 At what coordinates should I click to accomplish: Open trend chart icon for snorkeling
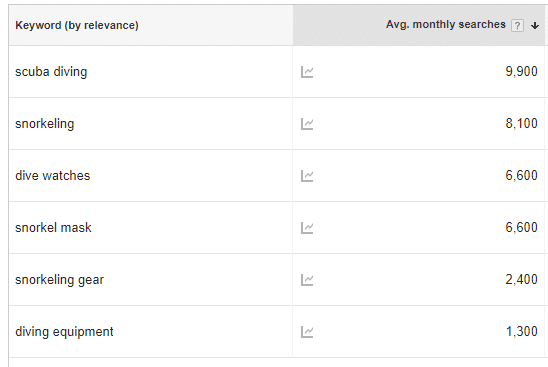point(307,124)
